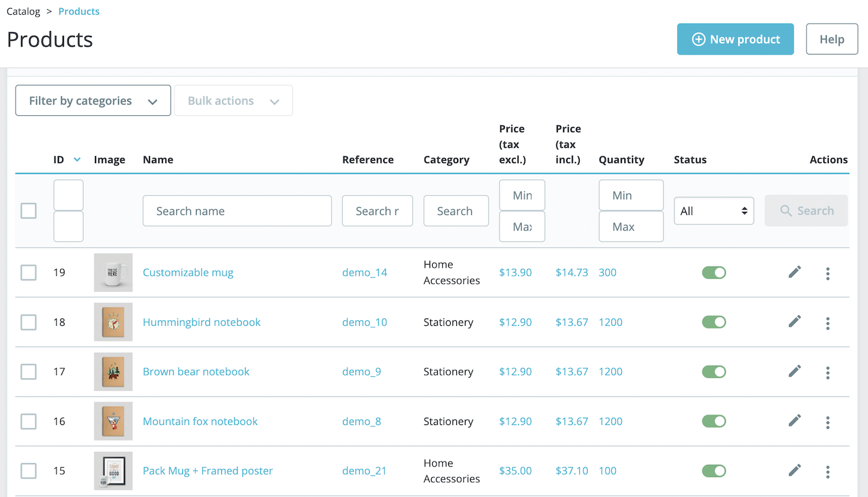This screenshot has height=497, width=868.
Task: Click Catalog in the breadcrumb
Action: coord(23,11)
